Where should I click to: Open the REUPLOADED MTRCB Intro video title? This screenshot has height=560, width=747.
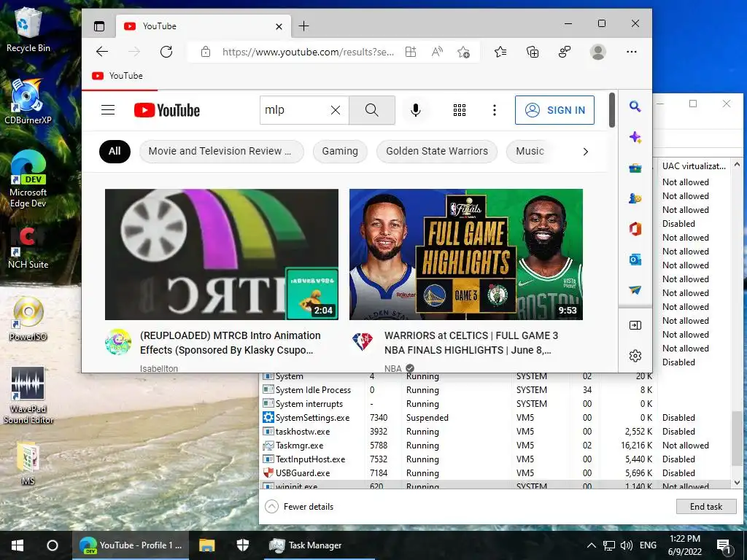coord(230,343)
